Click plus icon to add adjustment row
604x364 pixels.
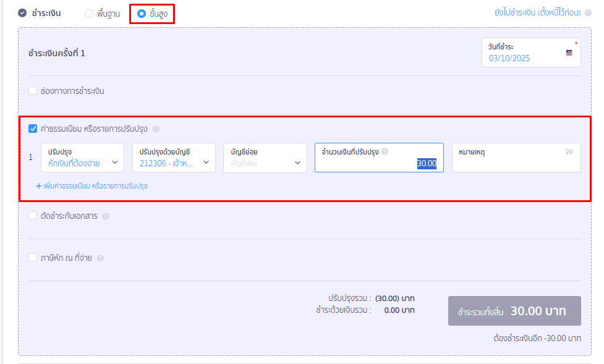pyautogui.click(x=38, y=185)
